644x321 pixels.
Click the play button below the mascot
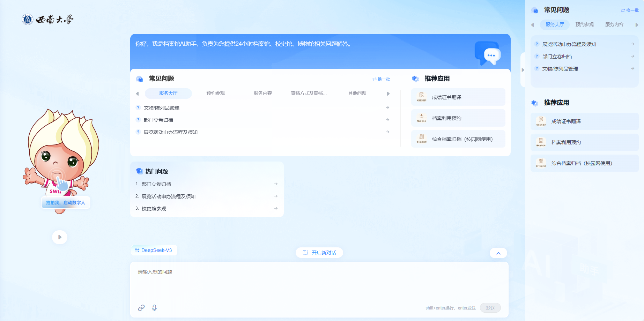[x=60, y=237]
